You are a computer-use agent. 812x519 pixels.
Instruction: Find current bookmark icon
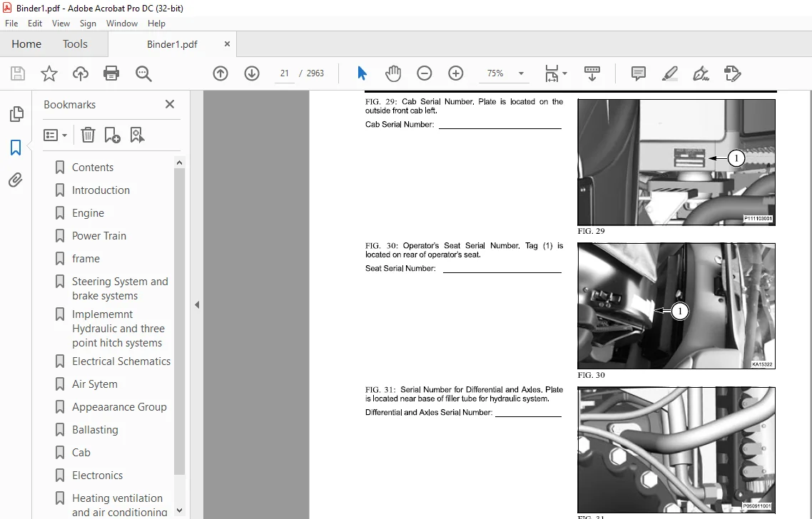tap(137, 135)
